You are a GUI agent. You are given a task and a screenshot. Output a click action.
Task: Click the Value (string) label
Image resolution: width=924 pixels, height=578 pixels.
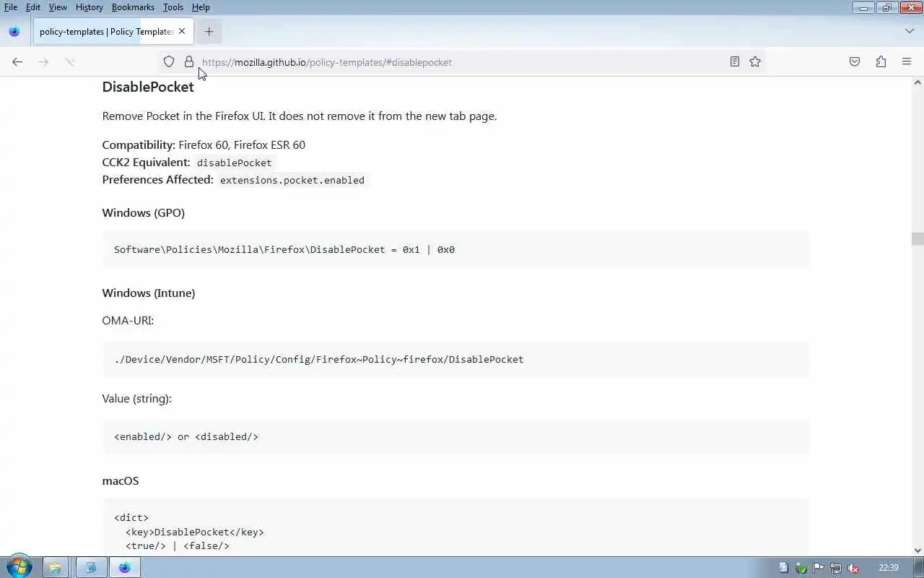click(x=137, y=399)
